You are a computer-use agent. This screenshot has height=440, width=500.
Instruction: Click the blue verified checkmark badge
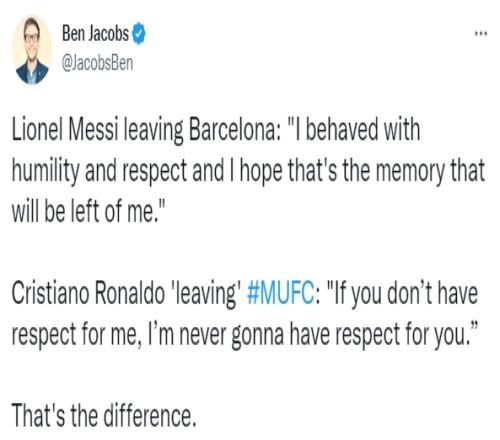click(139, 34)
